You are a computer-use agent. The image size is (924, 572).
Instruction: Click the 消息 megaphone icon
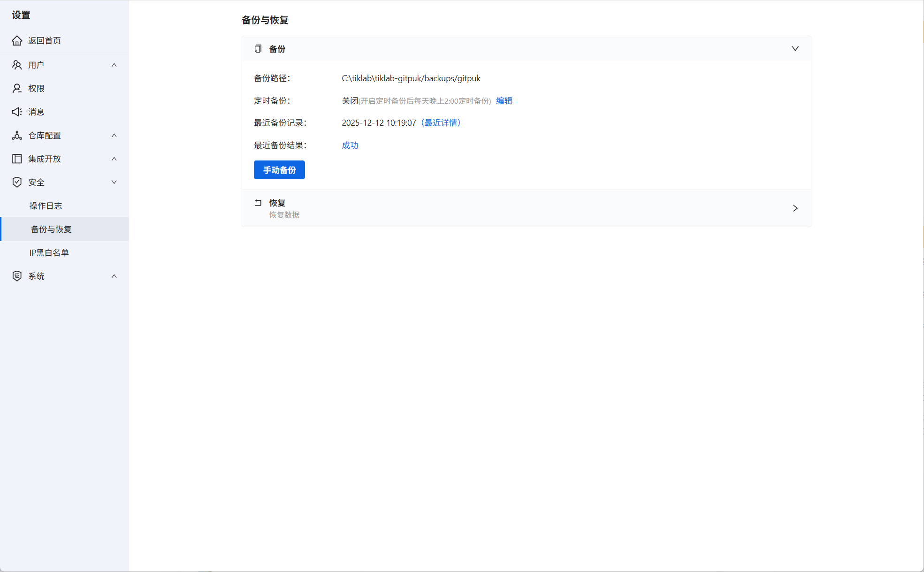pyautogui.click(x=17, y=112)
